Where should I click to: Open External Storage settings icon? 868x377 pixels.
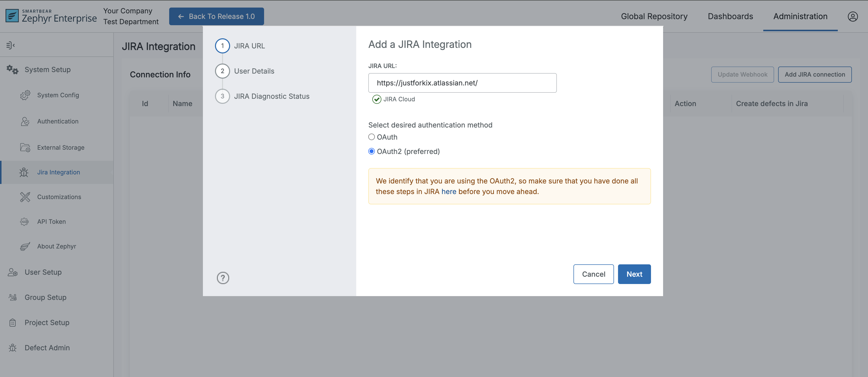tap(25, 147)
